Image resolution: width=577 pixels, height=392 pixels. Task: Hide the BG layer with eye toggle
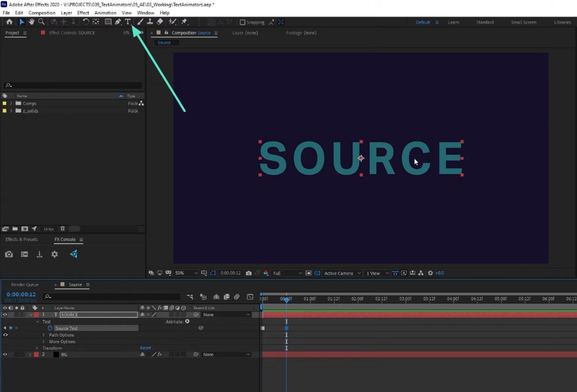point(5,355)
